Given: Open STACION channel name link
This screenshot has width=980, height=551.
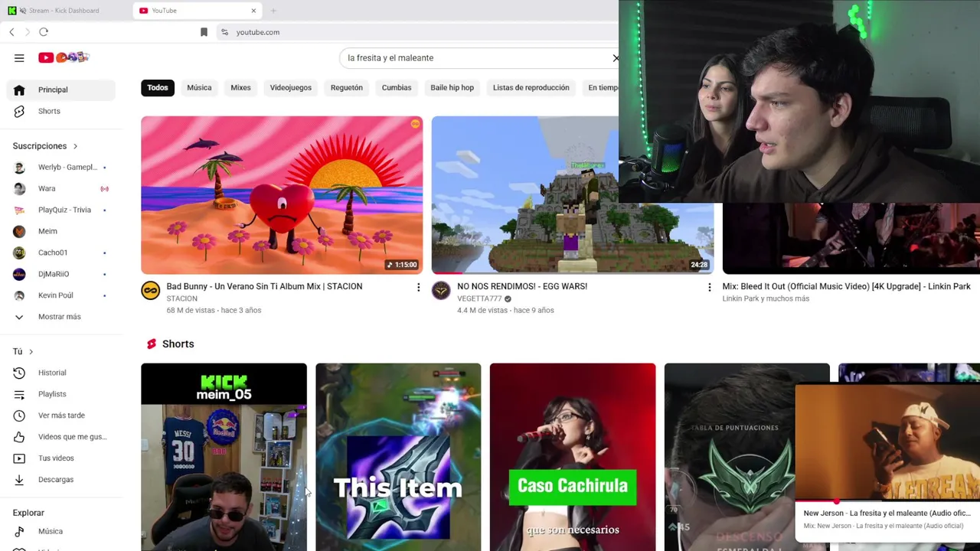Looking at the screenshot, I should click(x=181, y=299).
